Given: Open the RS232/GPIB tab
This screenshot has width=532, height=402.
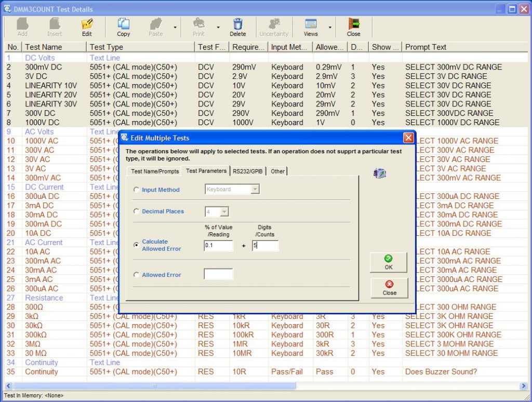Looking at the screenshot, I should (247, 171).
